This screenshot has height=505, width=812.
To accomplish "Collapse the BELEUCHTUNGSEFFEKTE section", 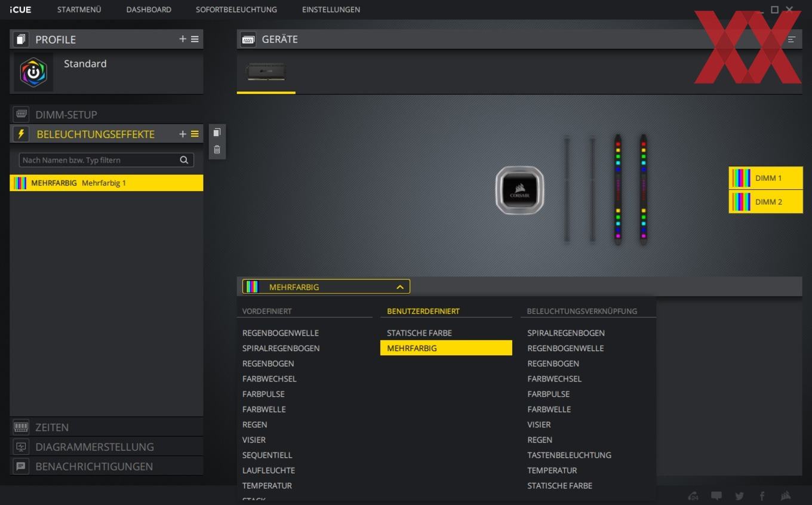I will click(x=96, y=134).
